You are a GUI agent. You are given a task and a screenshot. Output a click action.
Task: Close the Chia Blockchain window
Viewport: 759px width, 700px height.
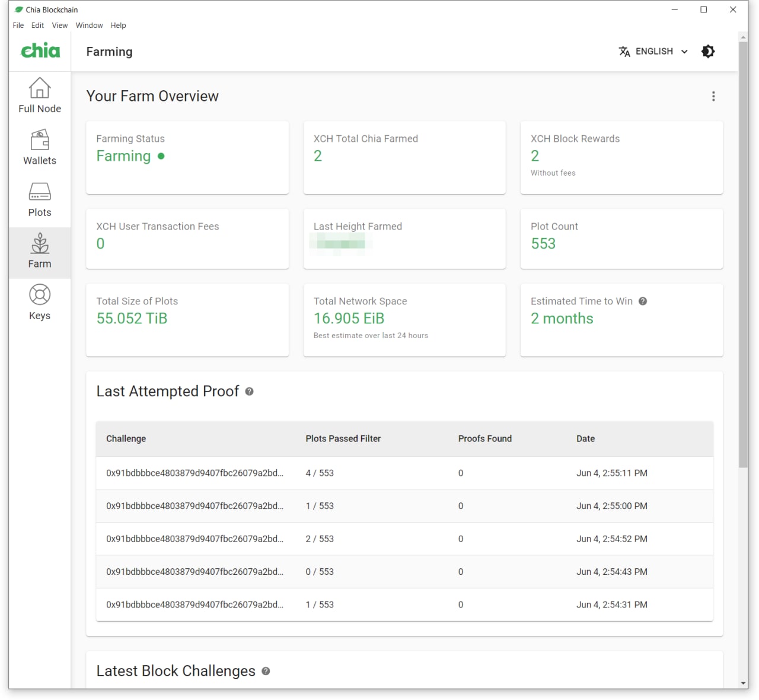733,9
